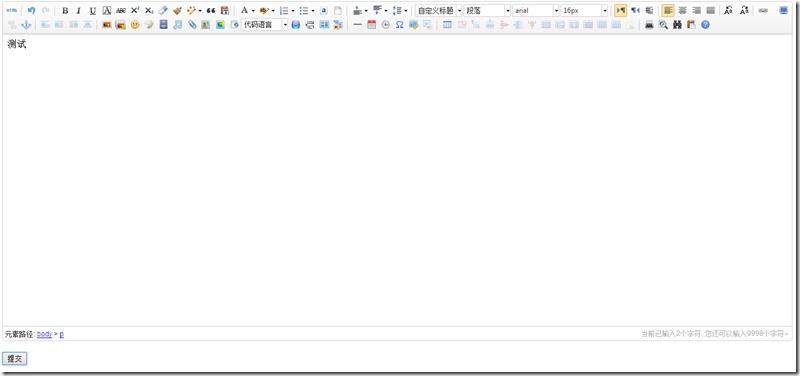Toggle bold formatting
Screen dimensions: 800x376
point(65,10)
